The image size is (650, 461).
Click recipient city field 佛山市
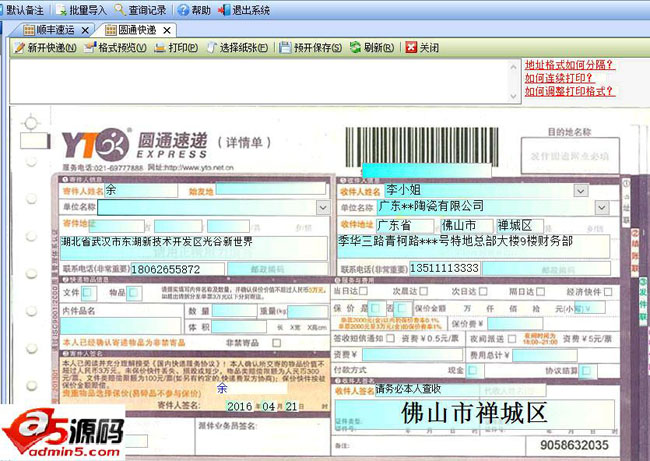click(x=467, y=226)
